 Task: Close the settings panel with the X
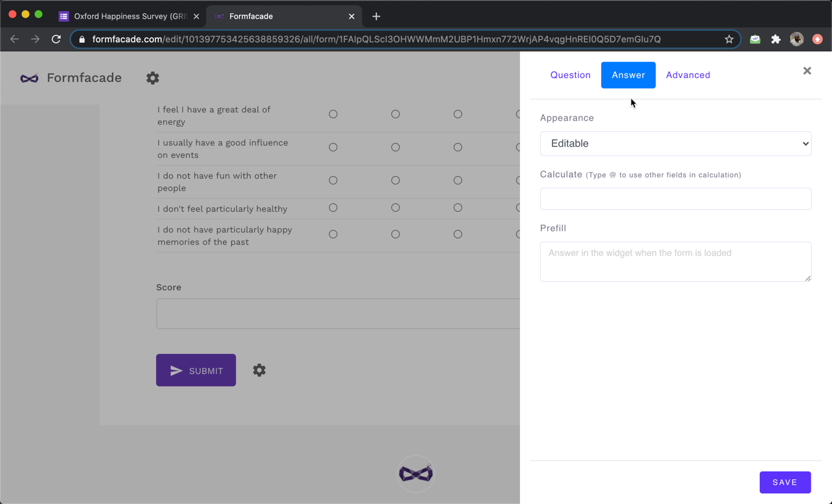pos(807,71)
